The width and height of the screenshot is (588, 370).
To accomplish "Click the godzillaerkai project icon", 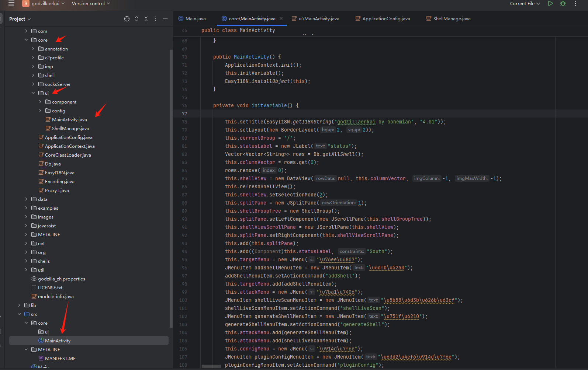I will [25, 4].
